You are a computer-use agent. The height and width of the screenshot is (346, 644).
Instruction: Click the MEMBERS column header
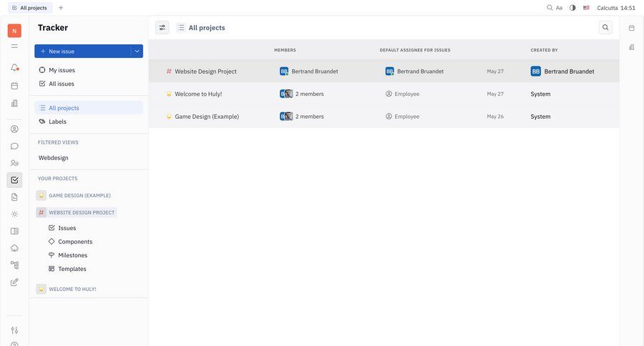click(285, 50)
